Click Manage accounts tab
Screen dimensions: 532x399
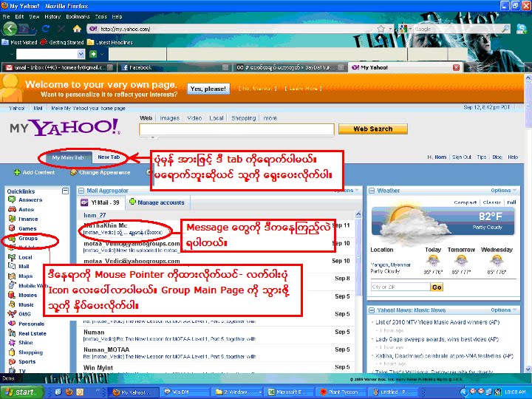pos(157,202)
